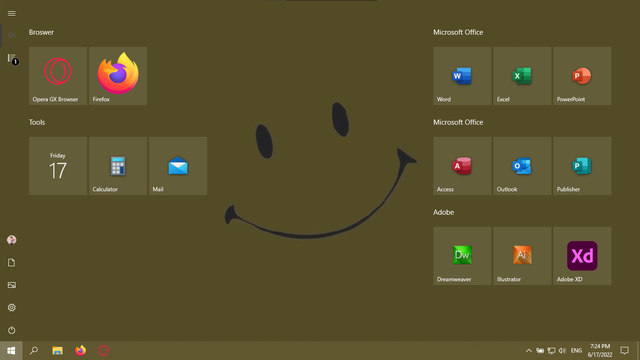Open the Publisher tile

582,166
